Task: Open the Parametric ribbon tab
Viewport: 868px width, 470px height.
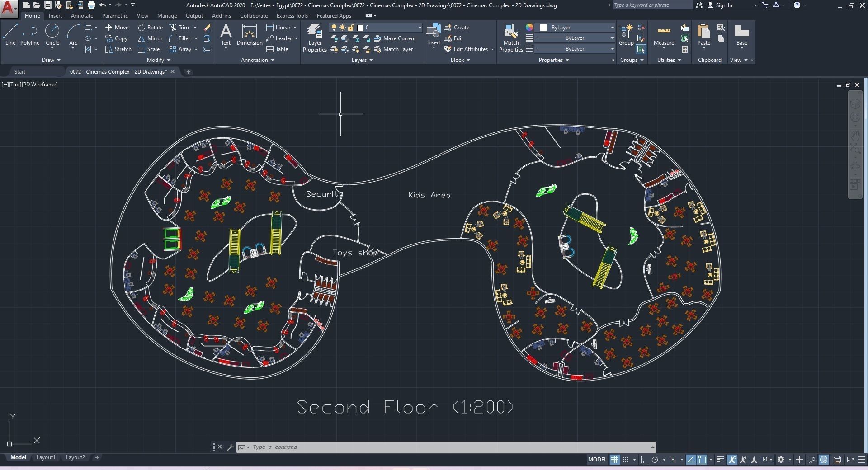Action: [115, 16]
